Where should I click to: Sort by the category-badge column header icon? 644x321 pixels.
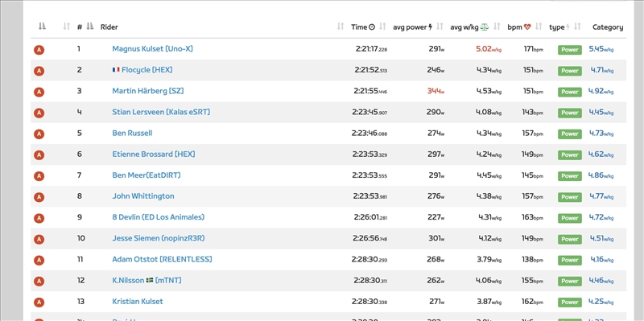(42, 27)
